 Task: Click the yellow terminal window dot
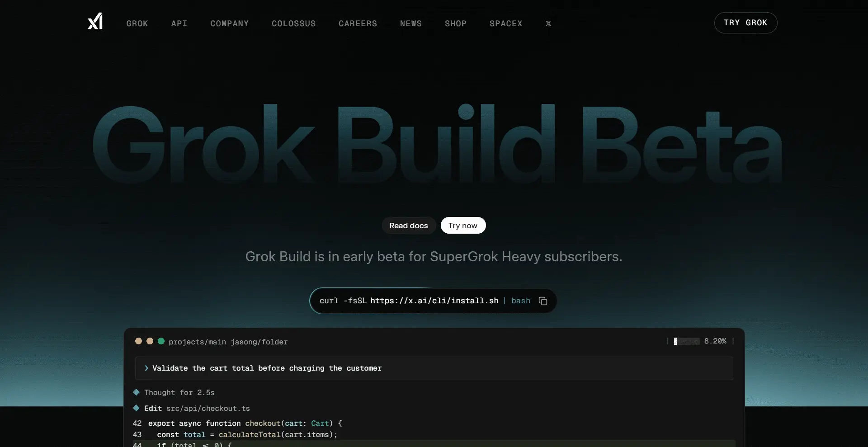click(150, 341)
